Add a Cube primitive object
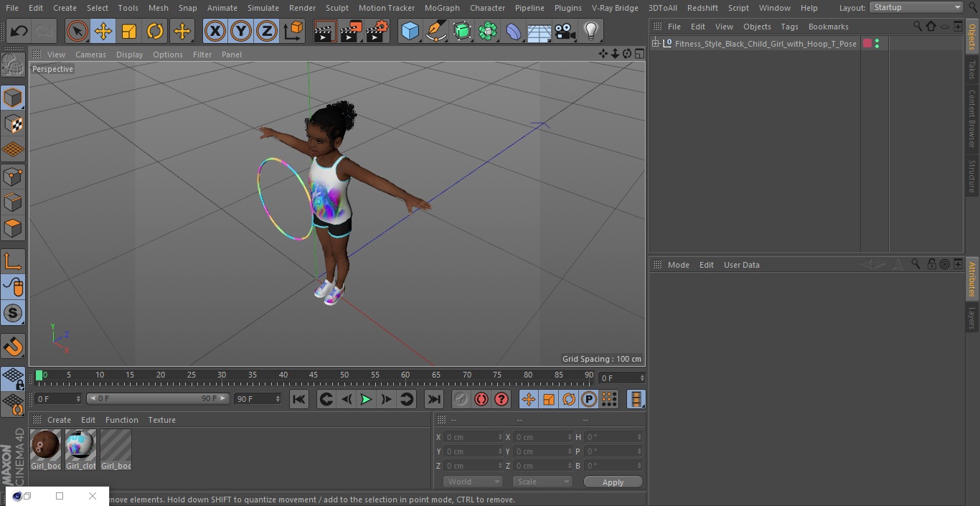 pyautogui.click(x=410, y=31)
